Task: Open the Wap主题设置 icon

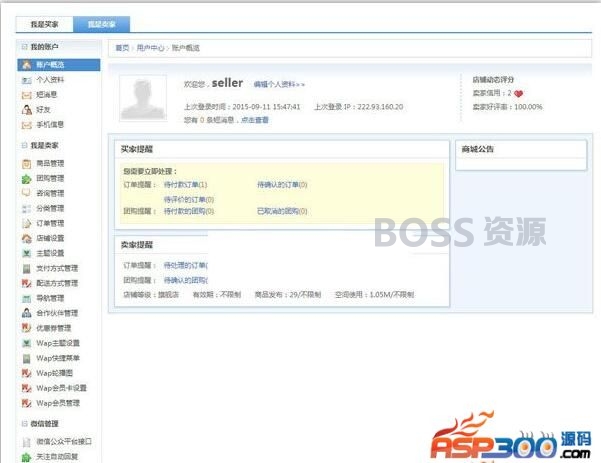Action: [26, 343]
